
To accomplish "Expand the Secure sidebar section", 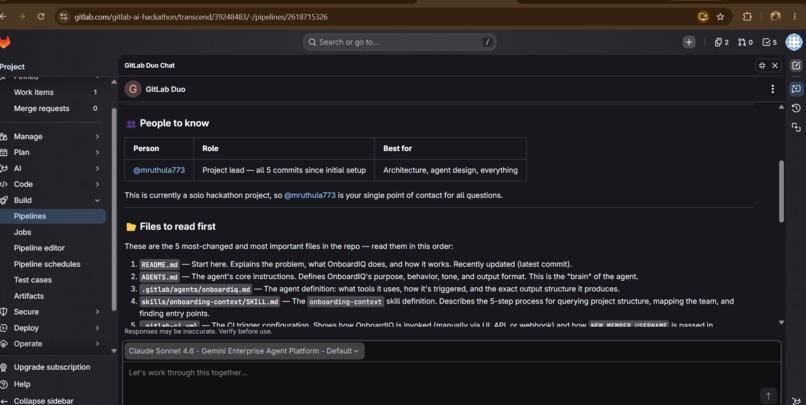I will coord(49,311).
